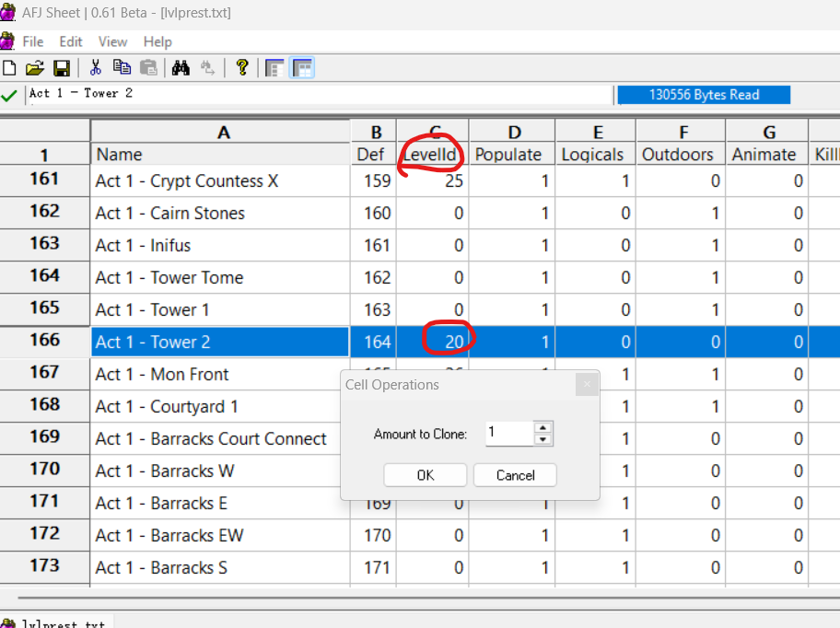Open the File menu
The width and height of the screenshot is (840, 628).
click(x=32, y=41)
